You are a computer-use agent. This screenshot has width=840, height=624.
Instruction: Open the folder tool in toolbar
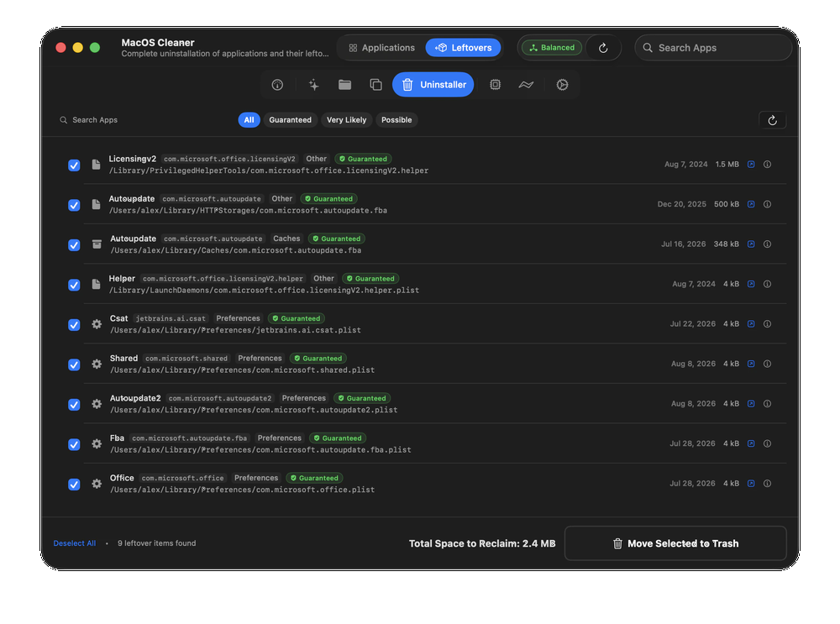click(x=344, y=85)
